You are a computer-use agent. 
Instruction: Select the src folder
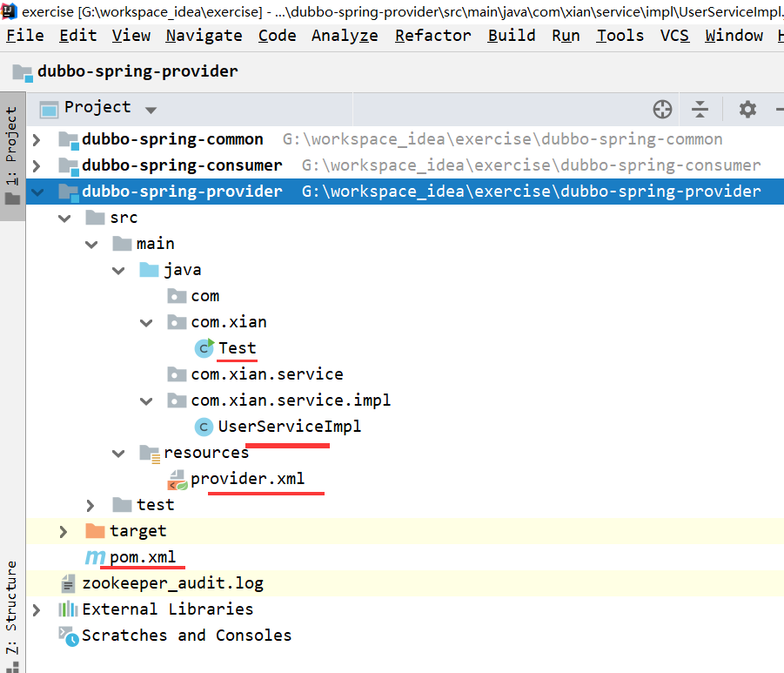point(405,218)
